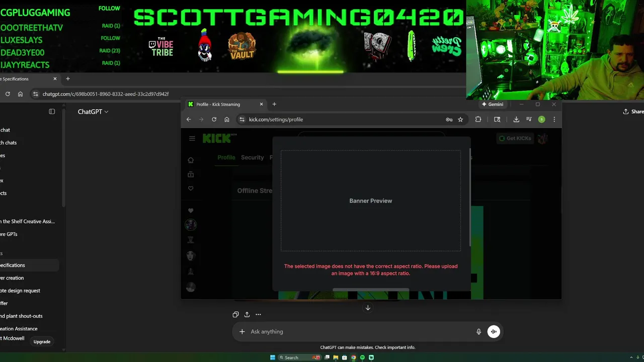Image resolution: width=644 pixels, height=362 pixels.
Task: Start ChatGPT voice mode
Action: click(494, 331)
